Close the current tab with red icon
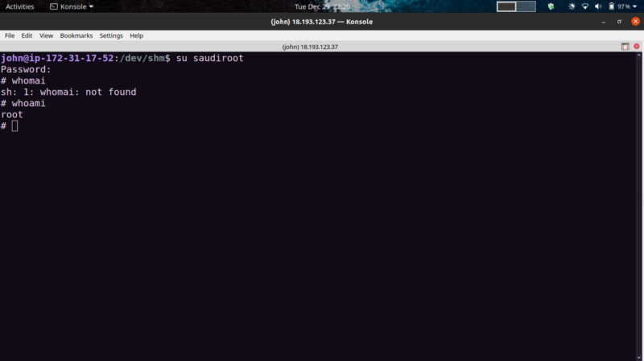Viewport: 644px width, 361px height. 637,47
